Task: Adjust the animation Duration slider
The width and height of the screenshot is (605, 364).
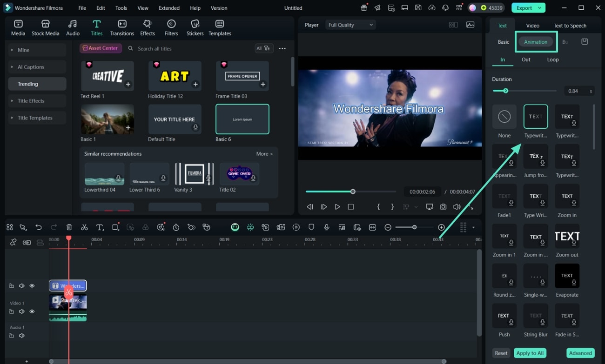Action: [x=524, y=91]
